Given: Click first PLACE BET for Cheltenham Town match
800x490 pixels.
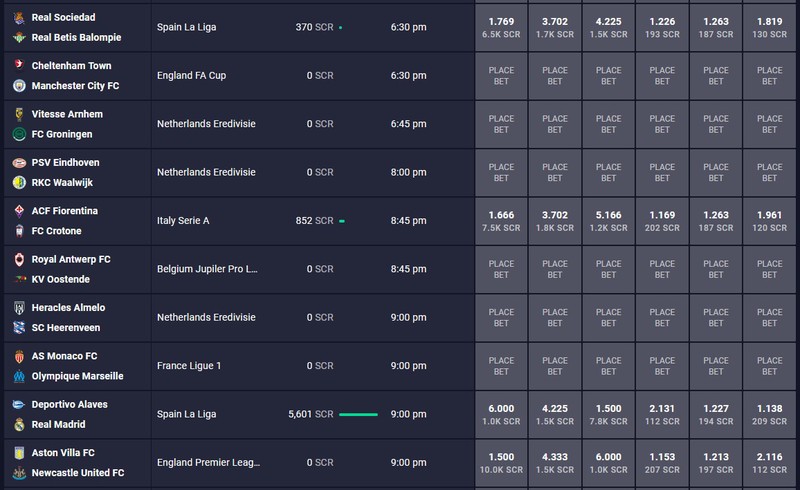Looking at the screenshot, I should click(x=501, y=76).
